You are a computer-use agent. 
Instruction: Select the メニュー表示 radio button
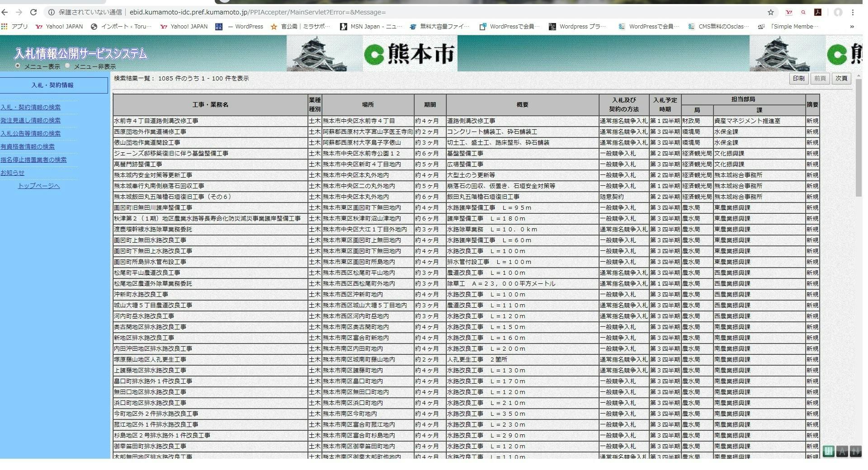pos(18,66)
